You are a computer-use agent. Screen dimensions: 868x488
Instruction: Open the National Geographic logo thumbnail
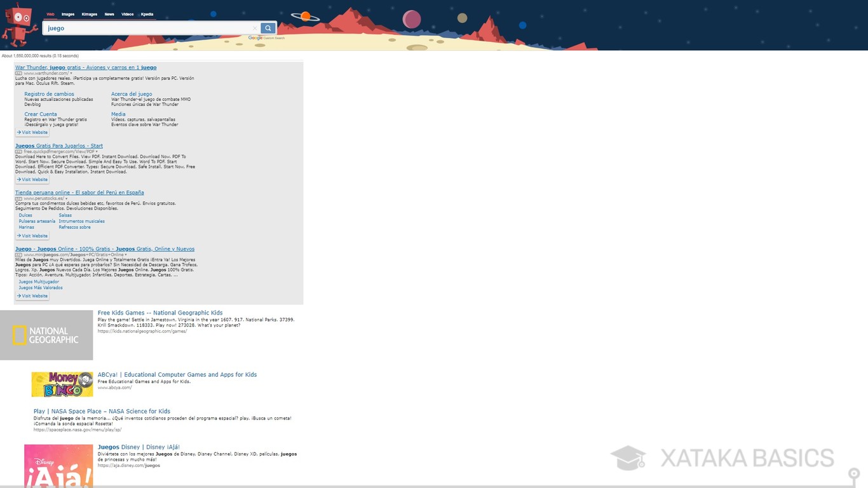[46, 335]
